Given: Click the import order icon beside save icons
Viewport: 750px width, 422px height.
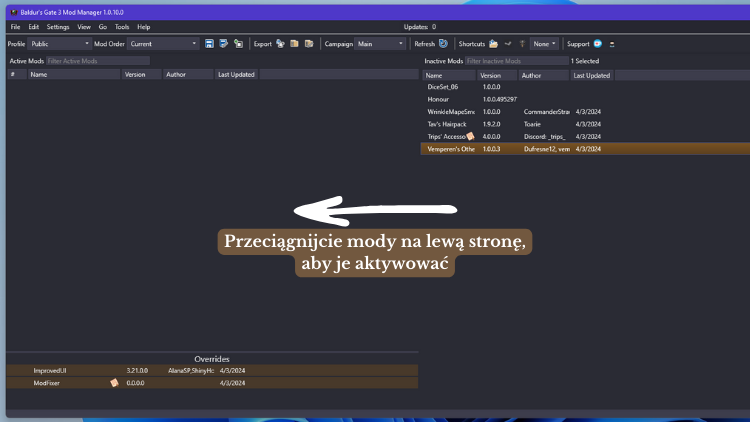Looking at the screenshot, I should point(238,44).
